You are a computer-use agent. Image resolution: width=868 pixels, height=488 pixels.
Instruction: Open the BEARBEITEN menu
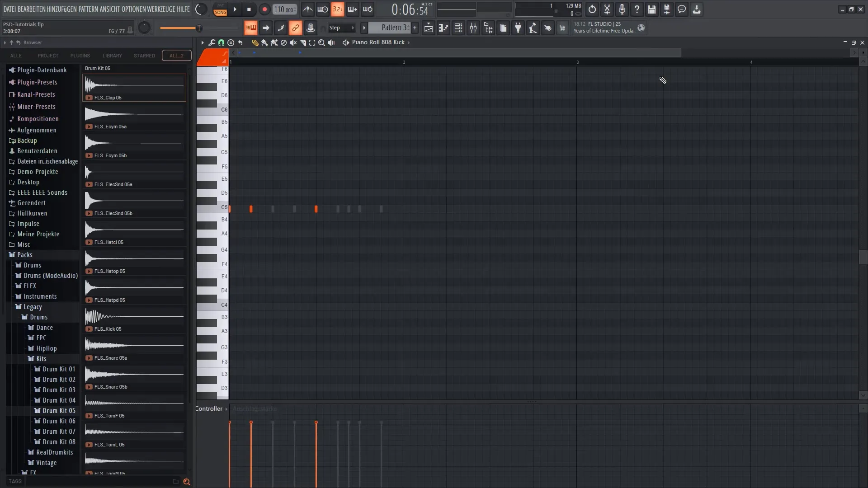31,9
